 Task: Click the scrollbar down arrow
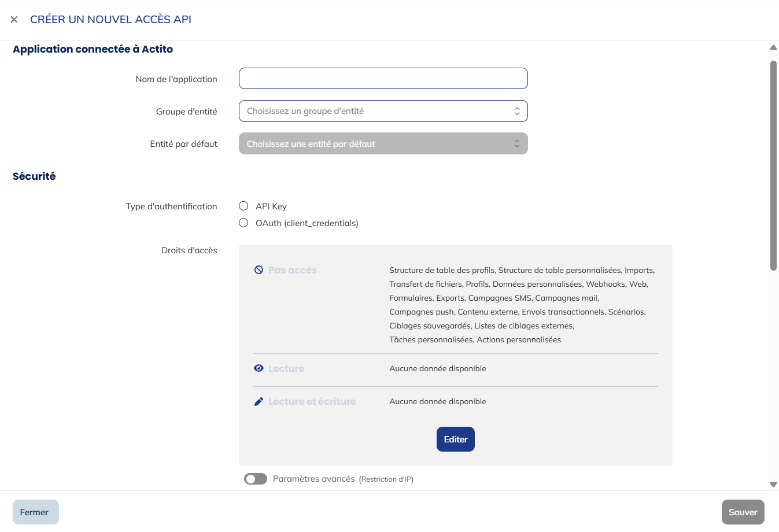[x=773, y=485]
